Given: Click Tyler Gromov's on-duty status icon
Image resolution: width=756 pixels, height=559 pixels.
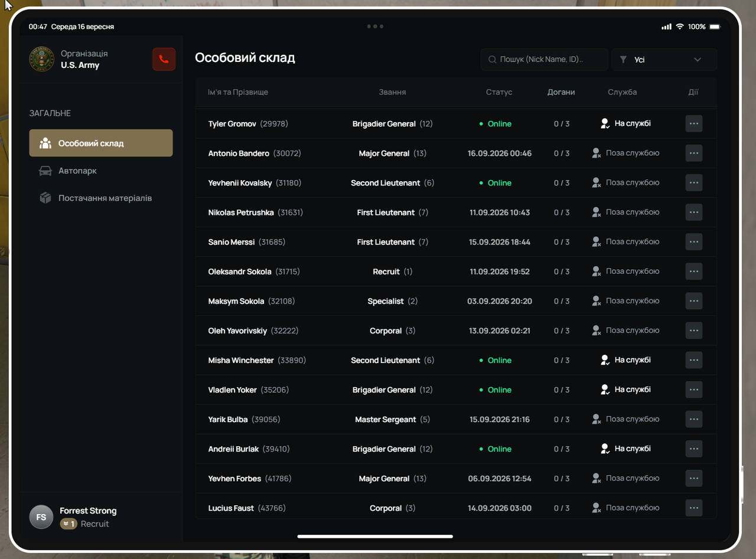Looking at the screenshot, I should pyautogui.click(x=605, y=124).
